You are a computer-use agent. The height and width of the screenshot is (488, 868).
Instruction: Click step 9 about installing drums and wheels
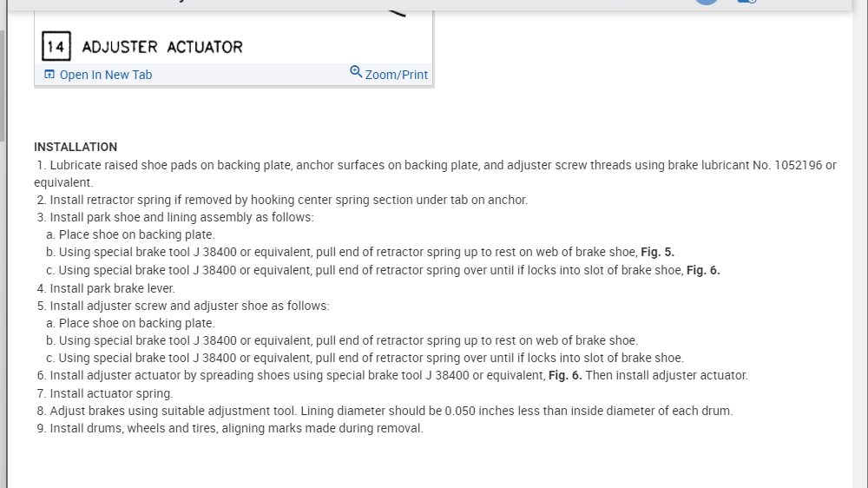pyautogui.click(x=236, y=428)
